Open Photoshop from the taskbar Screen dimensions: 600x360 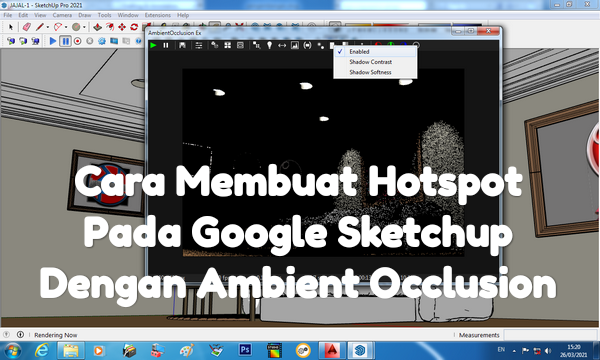pyautogui.click(x=245, y=350)
